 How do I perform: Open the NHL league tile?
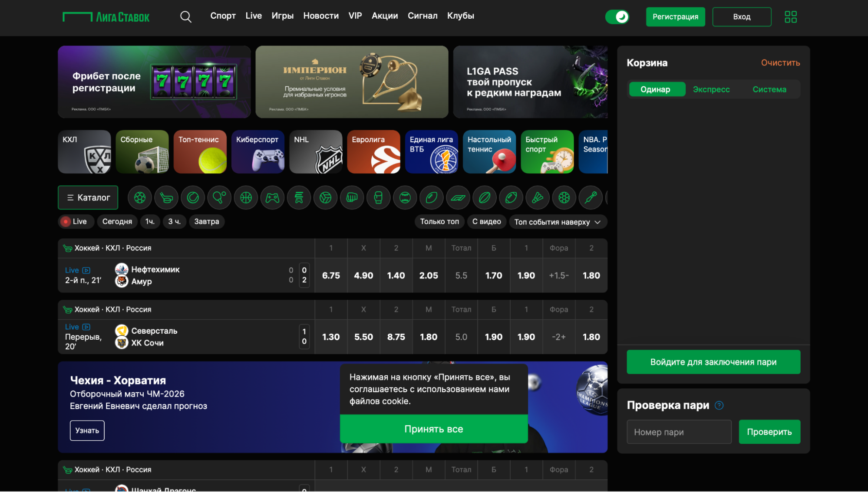tap(316, 152)
